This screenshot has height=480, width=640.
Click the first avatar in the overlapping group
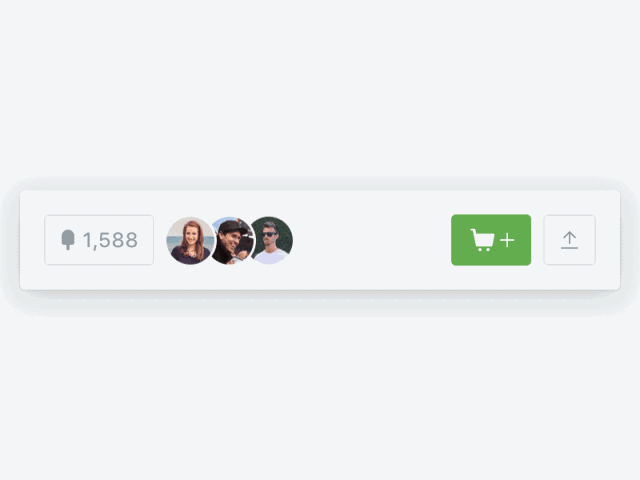pos(190,240)
